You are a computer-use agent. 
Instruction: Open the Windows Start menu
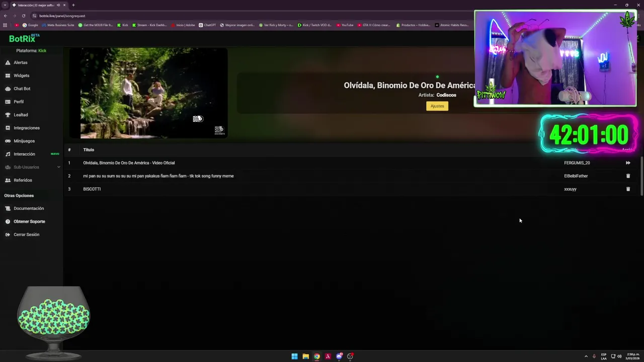(294, 356)
